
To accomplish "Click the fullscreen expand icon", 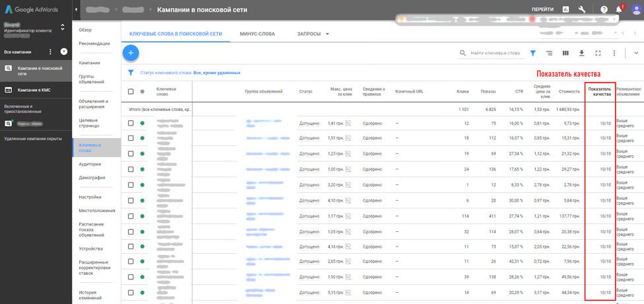I will point(598,53).
